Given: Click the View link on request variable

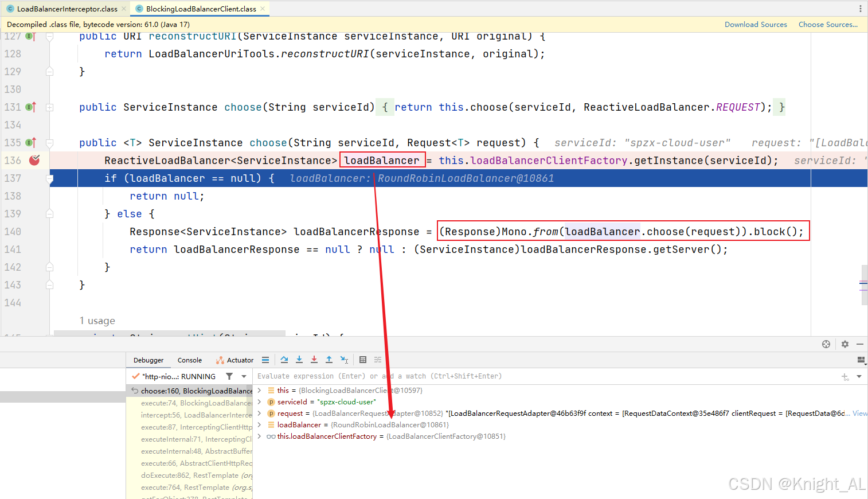Looking at the screenshot, I should click(x=860, y=414).
